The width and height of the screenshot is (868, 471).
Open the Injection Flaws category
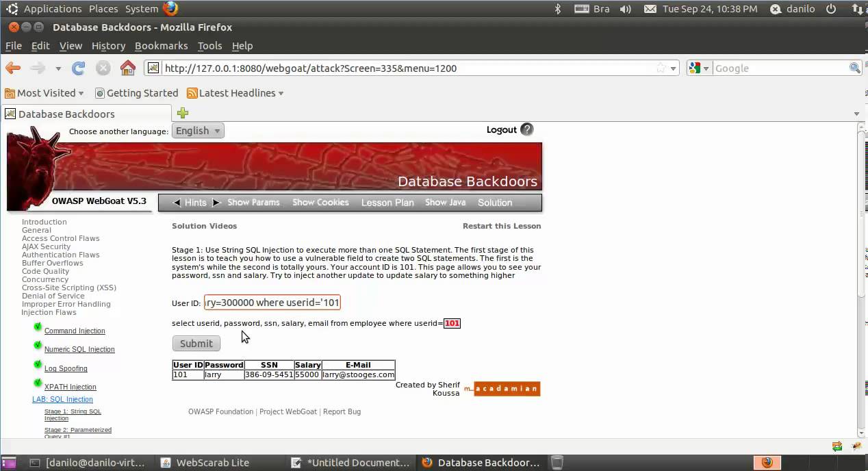coord(49,312)
